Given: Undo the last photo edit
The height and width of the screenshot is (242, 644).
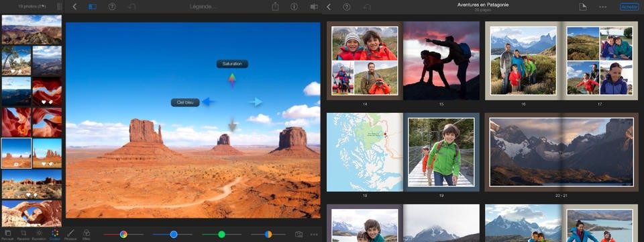Looking at the screenshot, I should (x=131, y=7).
